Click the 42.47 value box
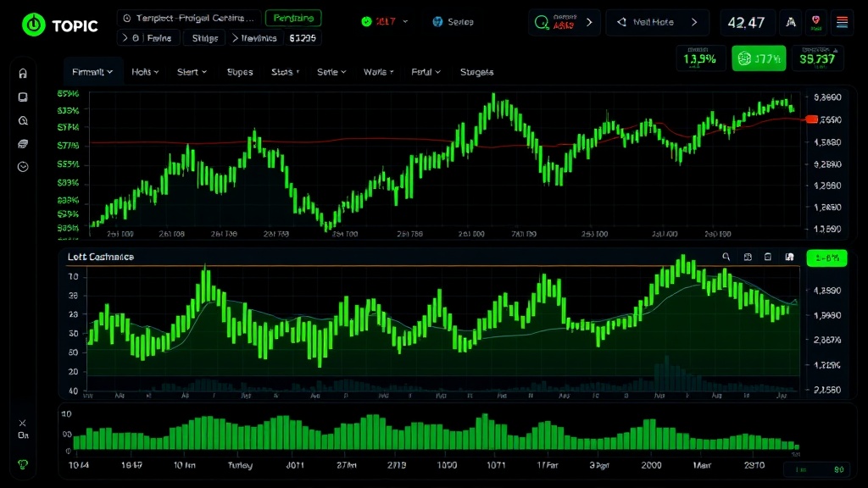 coord(746,22)
